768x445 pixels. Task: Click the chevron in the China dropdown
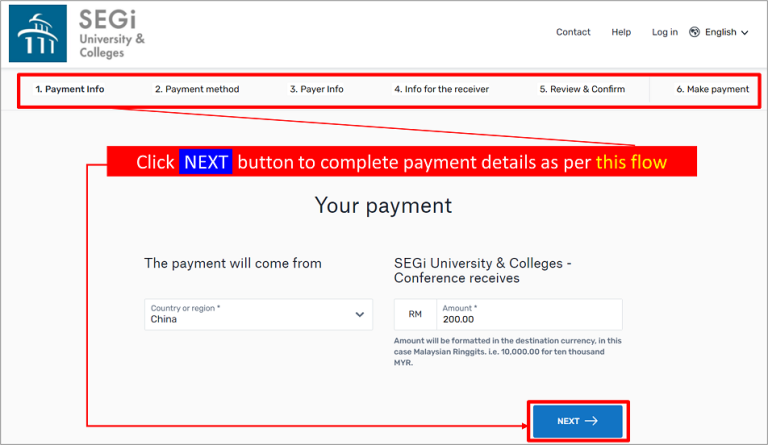(360, 314)
